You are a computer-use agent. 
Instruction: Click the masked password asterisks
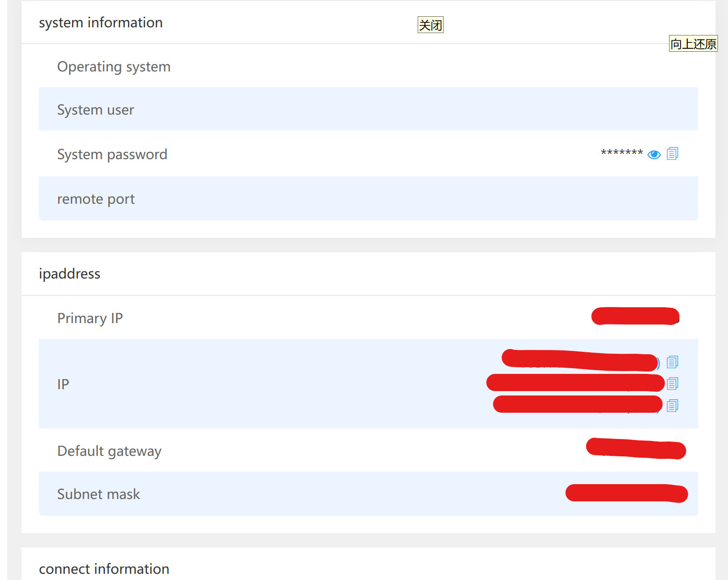point(622,153)
